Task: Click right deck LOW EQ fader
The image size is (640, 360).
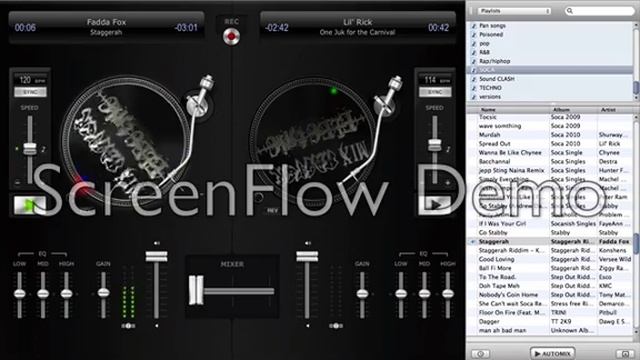Action: pos(401,293)
